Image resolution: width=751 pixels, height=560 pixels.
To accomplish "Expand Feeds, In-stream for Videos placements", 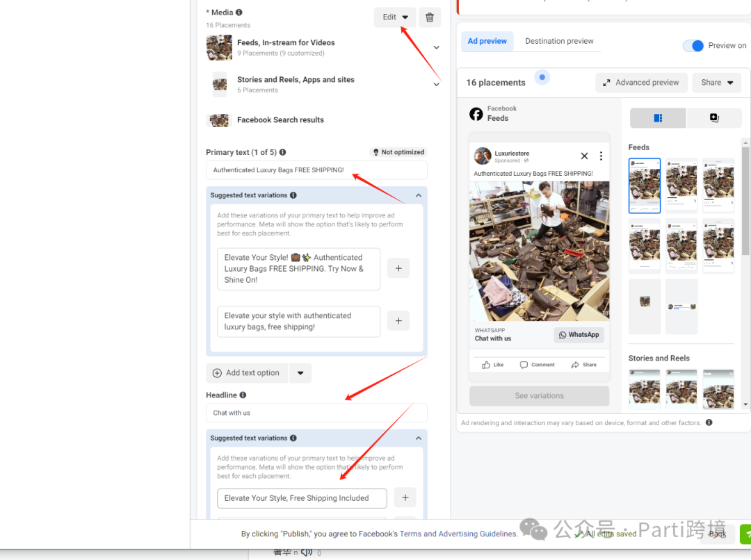I will point(436,47).
